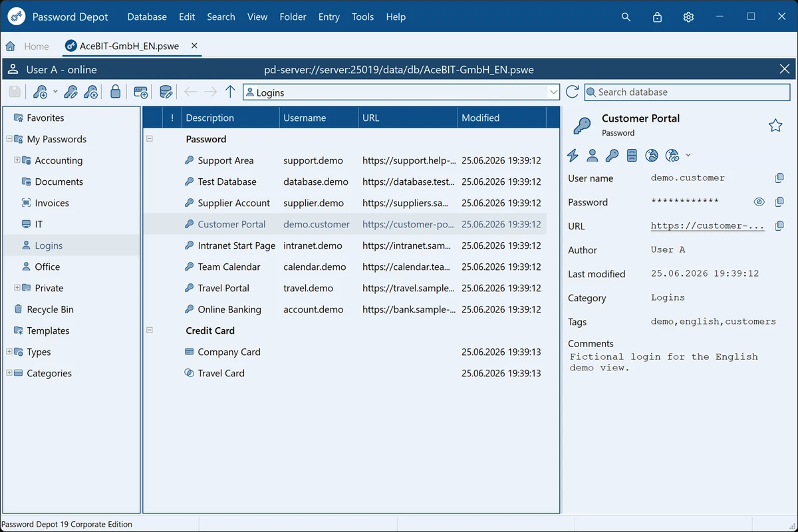The width and height of the screenshot is (798, 532).
Task: Collapse the Credit Card group in entry list
Action: pos(150,330)
